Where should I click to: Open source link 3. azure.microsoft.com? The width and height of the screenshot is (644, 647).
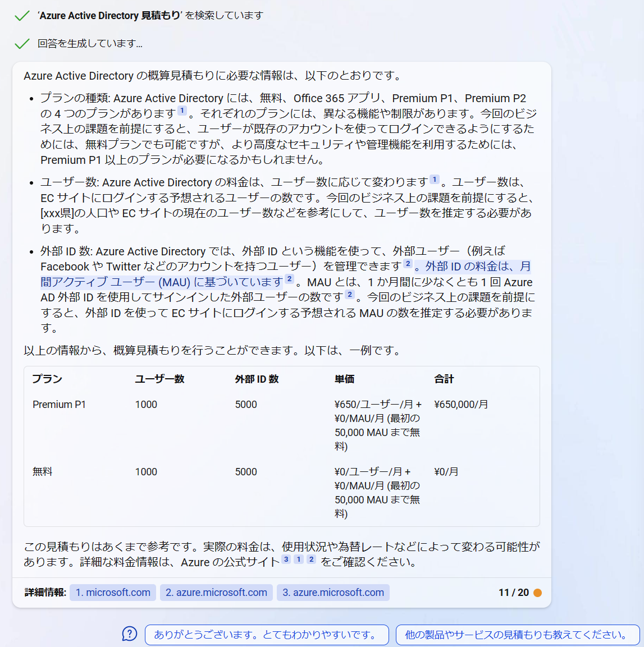pos(333,593)
